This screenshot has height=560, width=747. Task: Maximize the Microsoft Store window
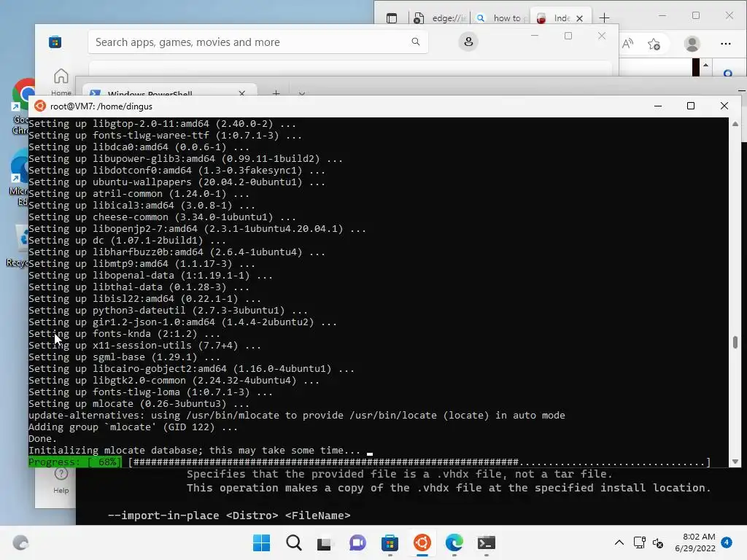[x=568, y=36]
